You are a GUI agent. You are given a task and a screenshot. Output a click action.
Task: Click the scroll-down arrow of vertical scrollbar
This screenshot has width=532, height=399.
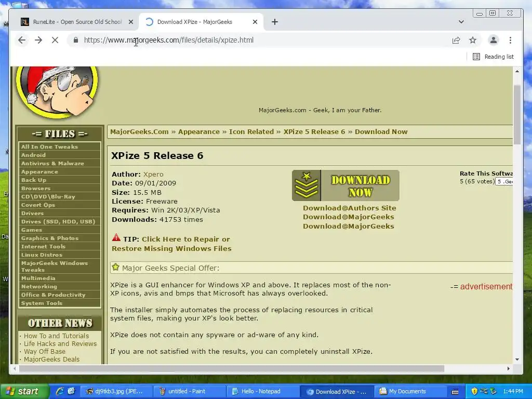(517, 360)
